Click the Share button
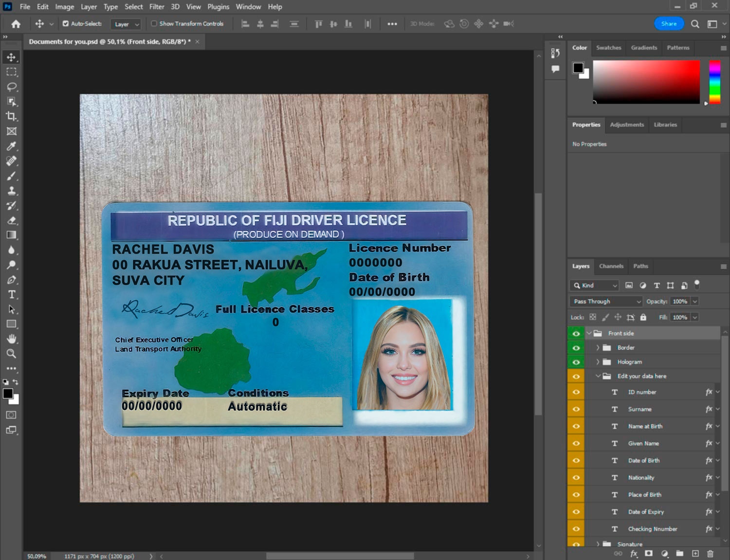 coord(669,23)
